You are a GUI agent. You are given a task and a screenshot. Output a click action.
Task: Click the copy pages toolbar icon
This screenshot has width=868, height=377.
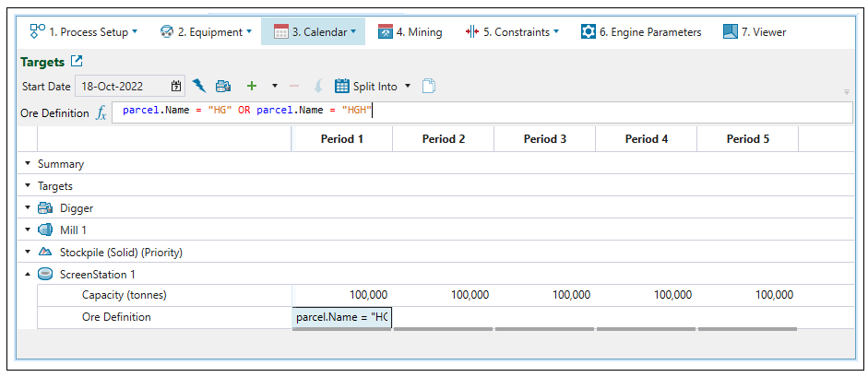point(429,86)
